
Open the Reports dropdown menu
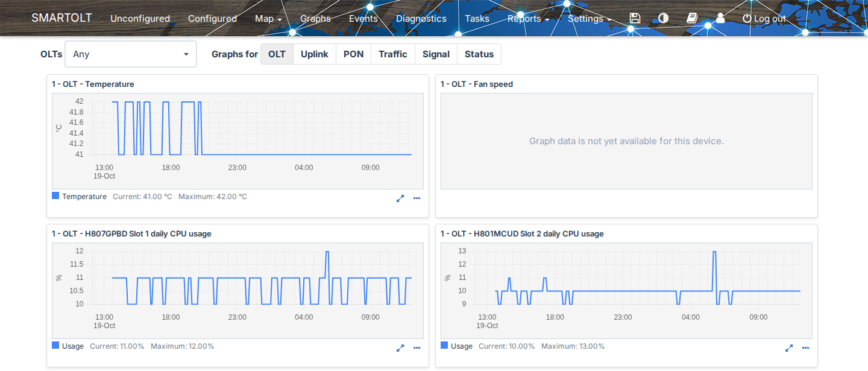tap(528, 19)
